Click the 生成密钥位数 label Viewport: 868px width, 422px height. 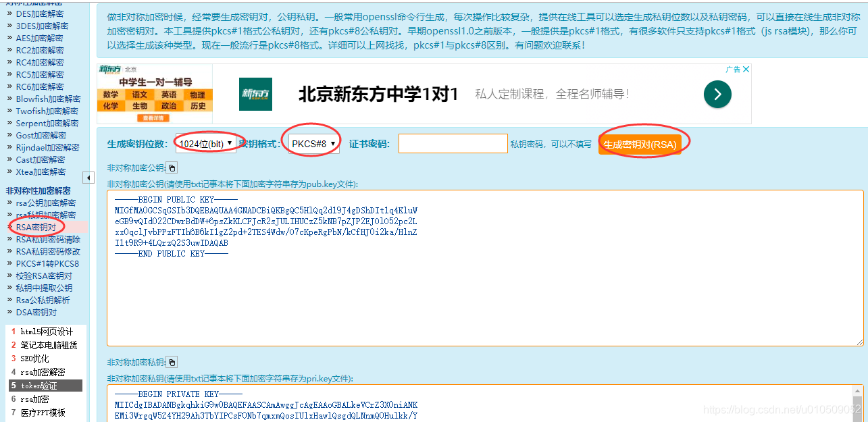(137, 144)
